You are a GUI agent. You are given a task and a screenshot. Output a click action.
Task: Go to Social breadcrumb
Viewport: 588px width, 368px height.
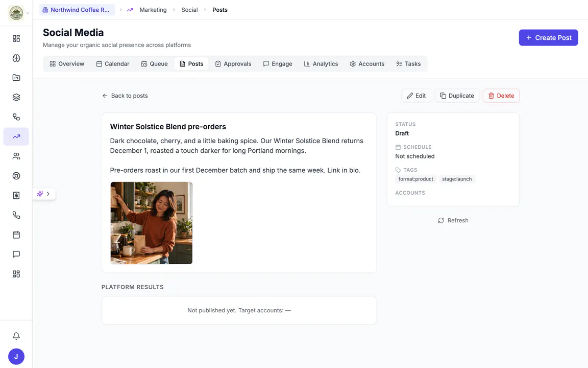189,10
